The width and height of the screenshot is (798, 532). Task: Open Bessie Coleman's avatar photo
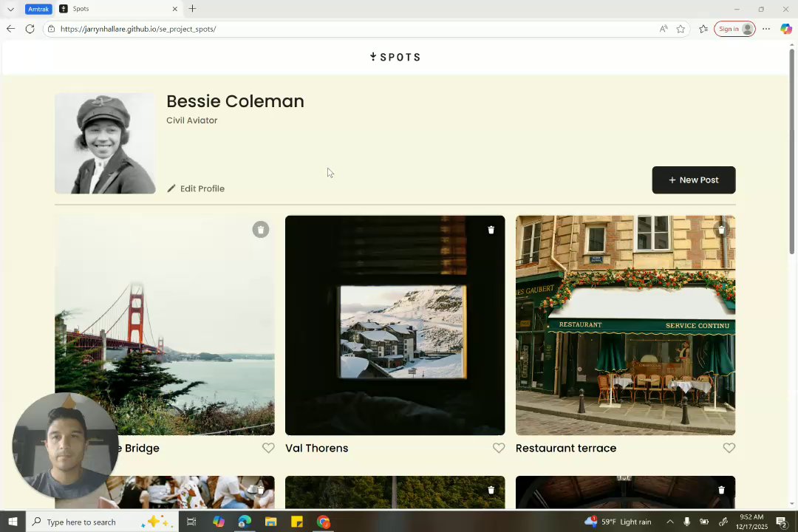(106, 143)
